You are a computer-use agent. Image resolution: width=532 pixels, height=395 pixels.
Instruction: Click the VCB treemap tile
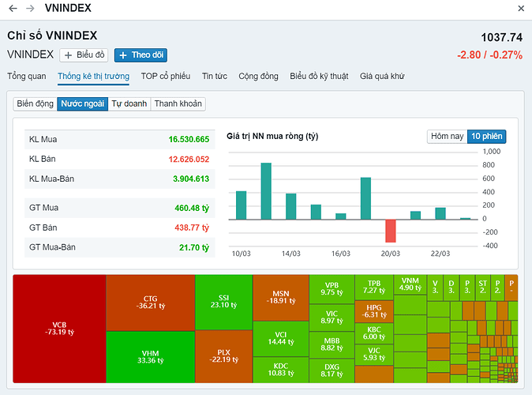pyautogui.click(x=59, y=328)
